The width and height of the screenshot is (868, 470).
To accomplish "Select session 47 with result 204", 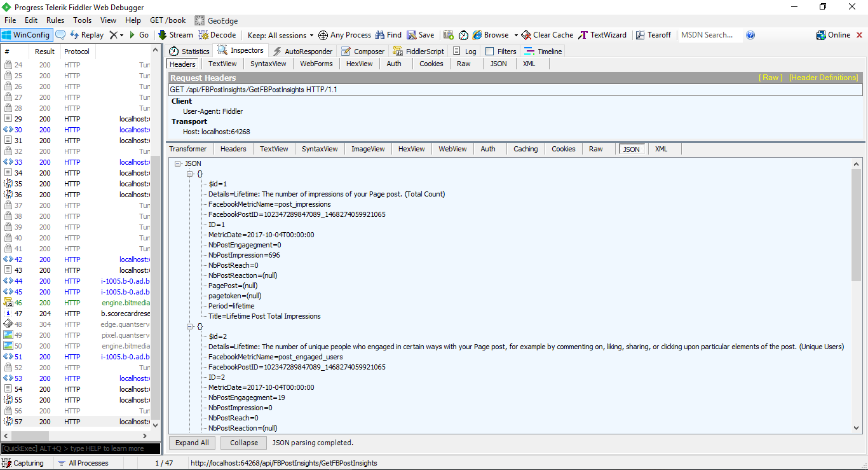I will [x=76, y=314].
